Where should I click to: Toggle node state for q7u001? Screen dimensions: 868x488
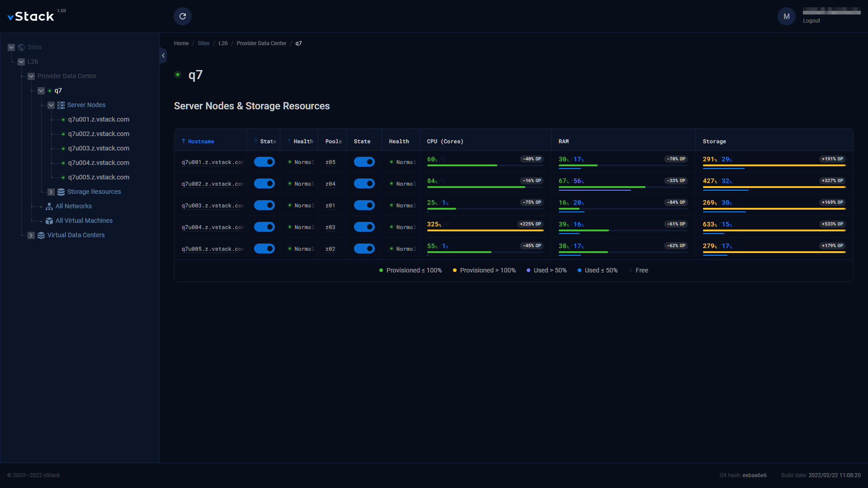264,162
